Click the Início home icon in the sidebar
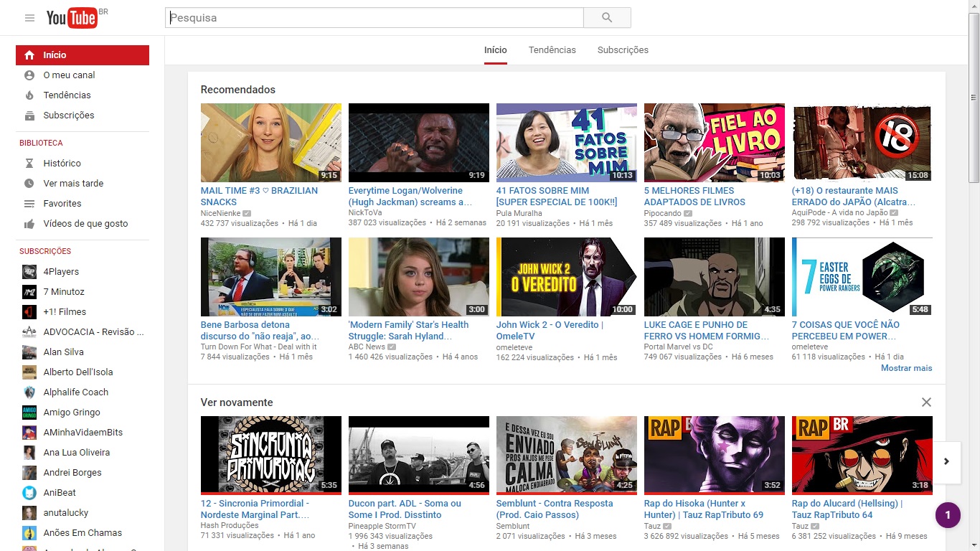The width and height of the screenshot is (980, 551). [29, 55]
